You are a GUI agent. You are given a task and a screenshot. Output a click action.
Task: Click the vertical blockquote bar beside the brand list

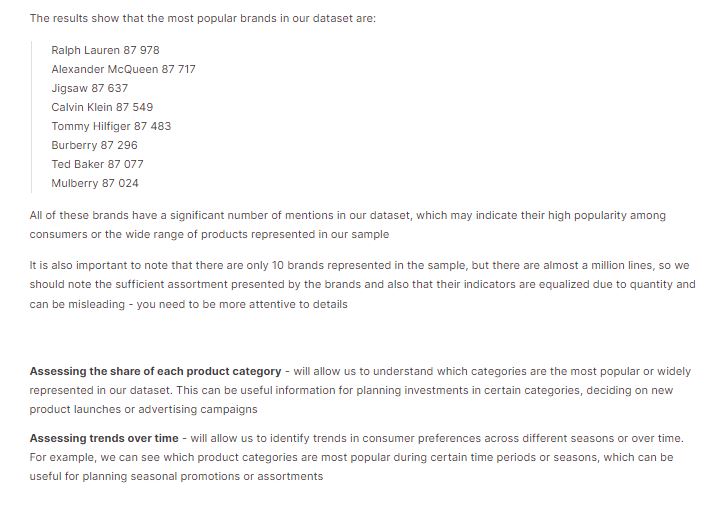pos(31,117)
